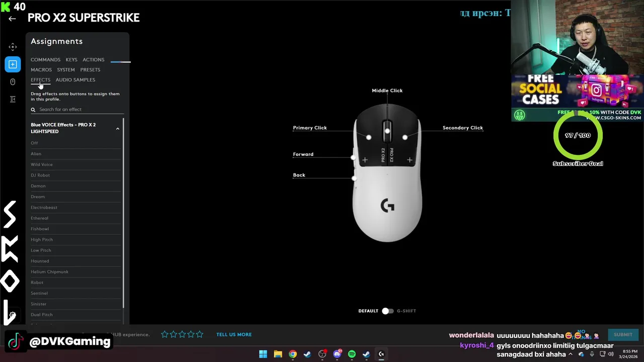Open File Explorer from the taskbar
Image resolution: width=644 pixels, height=362 pixels.
(278, 354)
